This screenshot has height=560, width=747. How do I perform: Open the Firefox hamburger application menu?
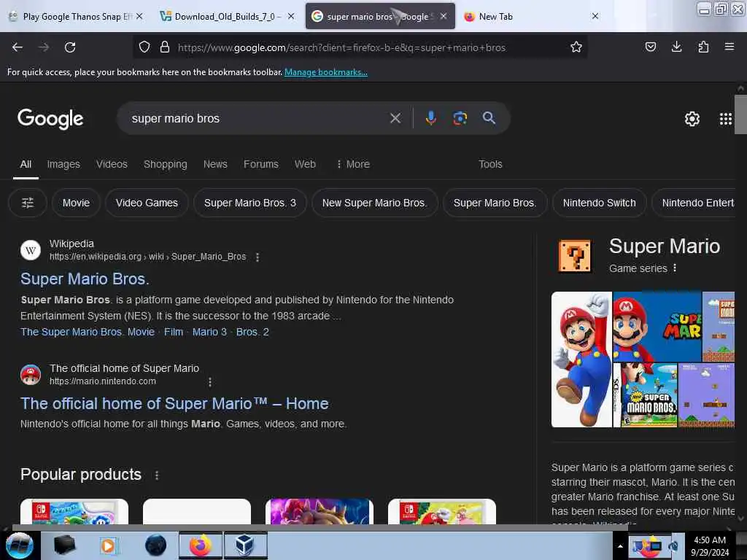click(x=729, y=47)
